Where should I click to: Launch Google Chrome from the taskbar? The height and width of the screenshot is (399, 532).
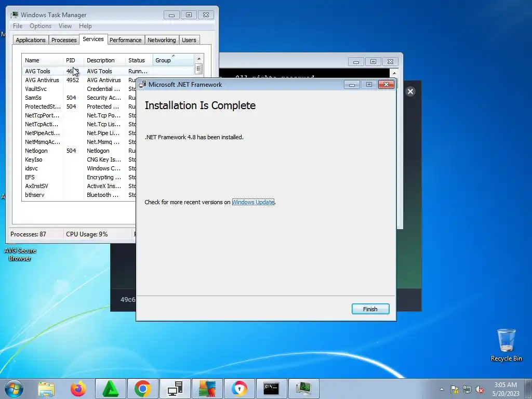[x=142, y=389]
